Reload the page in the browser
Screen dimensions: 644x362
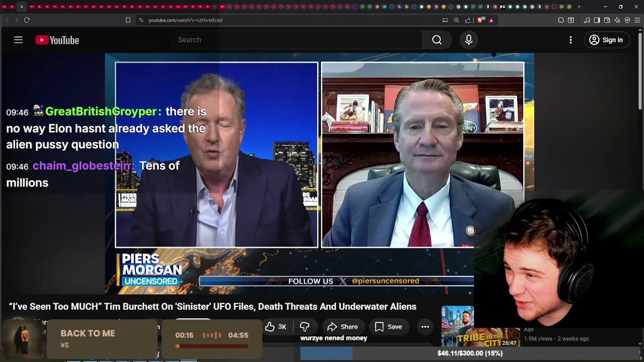(27, 20)
